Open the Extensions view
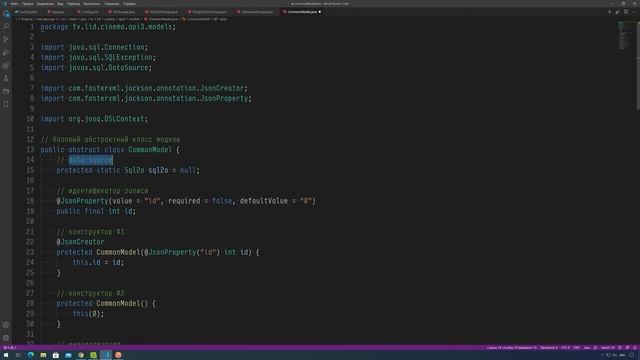 (x=6, y=65)
